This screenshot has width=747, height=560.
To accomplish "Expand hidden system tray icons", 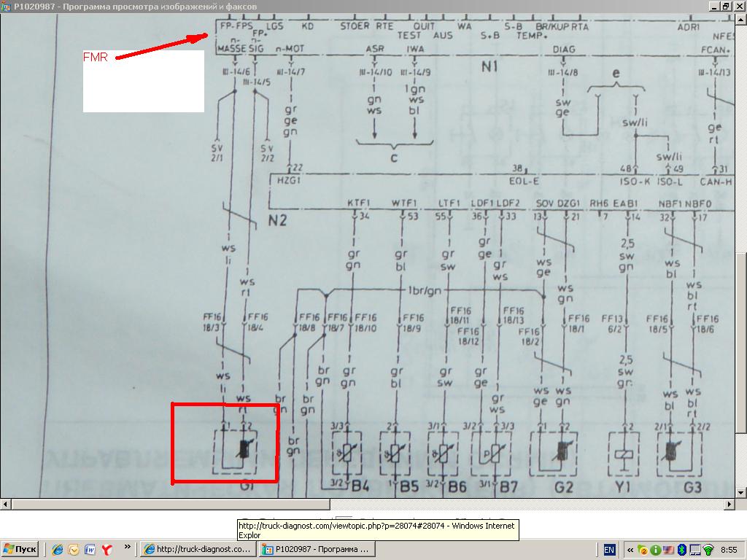I will [630, 550].
